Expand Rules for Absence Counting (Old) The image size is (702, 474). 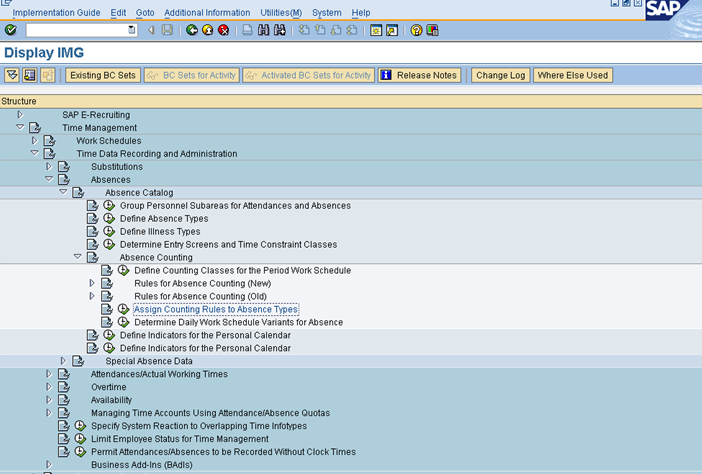(92, 296)
